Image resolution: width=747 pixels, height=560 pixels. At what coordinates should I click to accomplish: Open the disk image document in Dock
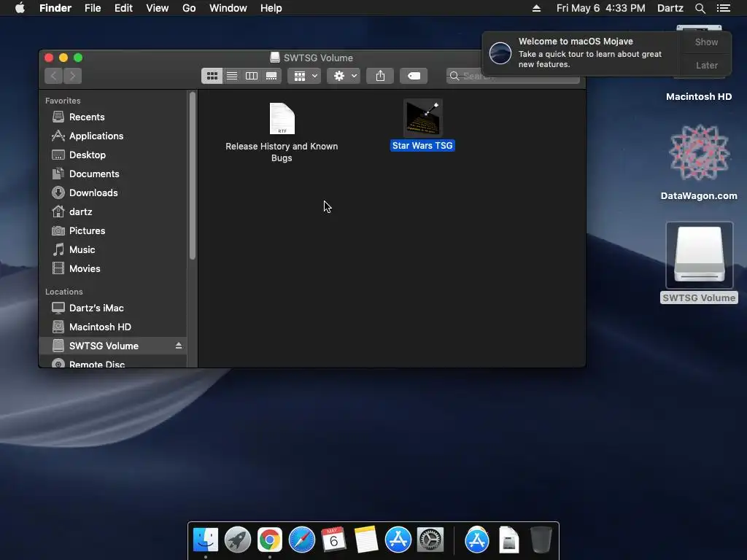click(x=508, y=540)
